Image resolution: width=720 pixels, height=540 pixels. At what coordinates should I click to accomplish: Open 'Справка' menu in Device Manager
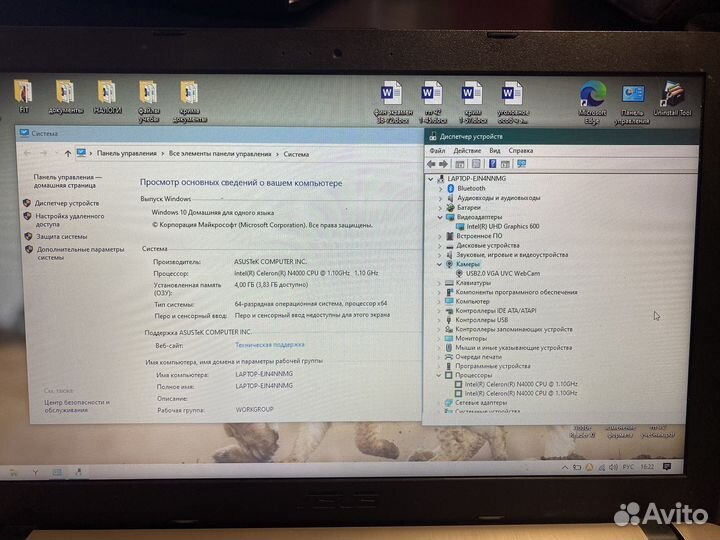click(x=520, y=150)
